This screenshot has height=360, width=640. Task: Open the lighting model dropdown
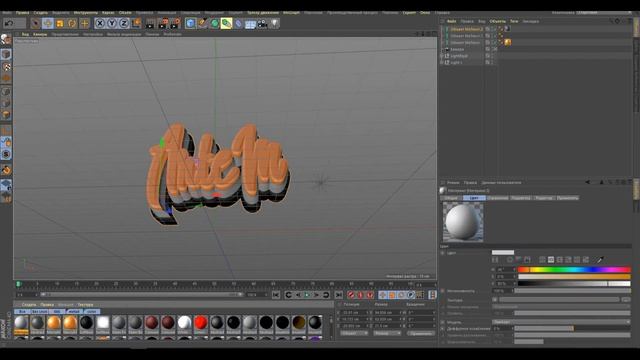[x=561, y=322]
